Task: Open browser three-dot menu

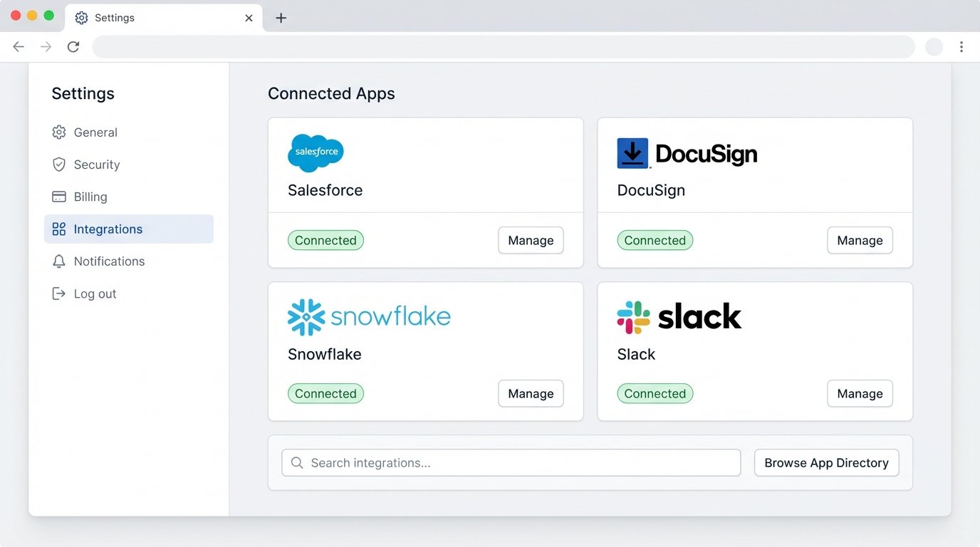Action: (961, 47)
